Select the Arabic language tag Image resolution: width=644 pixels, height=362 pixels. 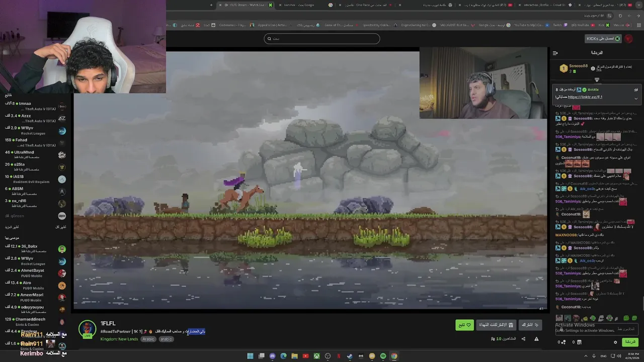click(148, 339)
